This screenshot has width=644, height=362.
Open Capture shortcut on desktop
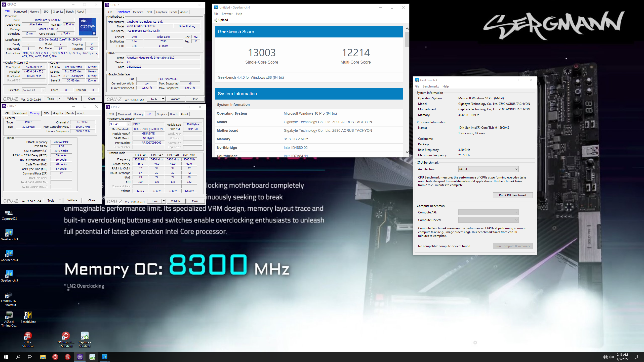pos(85,340)
